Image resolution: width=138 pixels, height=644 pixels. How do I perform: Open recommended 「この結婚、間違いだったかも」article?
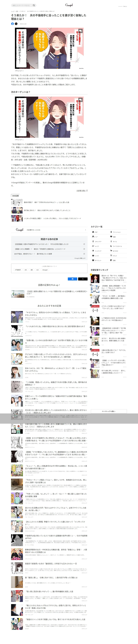49,387
